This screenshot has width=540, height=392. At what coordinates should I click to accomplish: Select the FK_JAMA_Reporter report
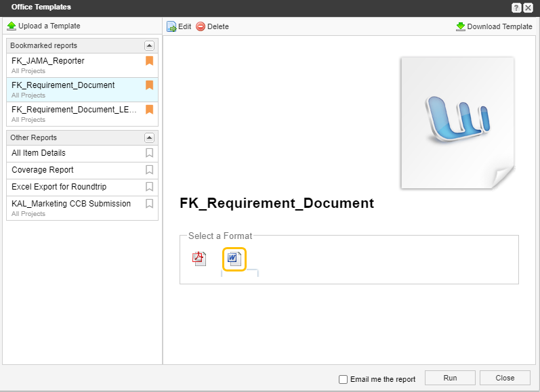[x=82, y=66]
